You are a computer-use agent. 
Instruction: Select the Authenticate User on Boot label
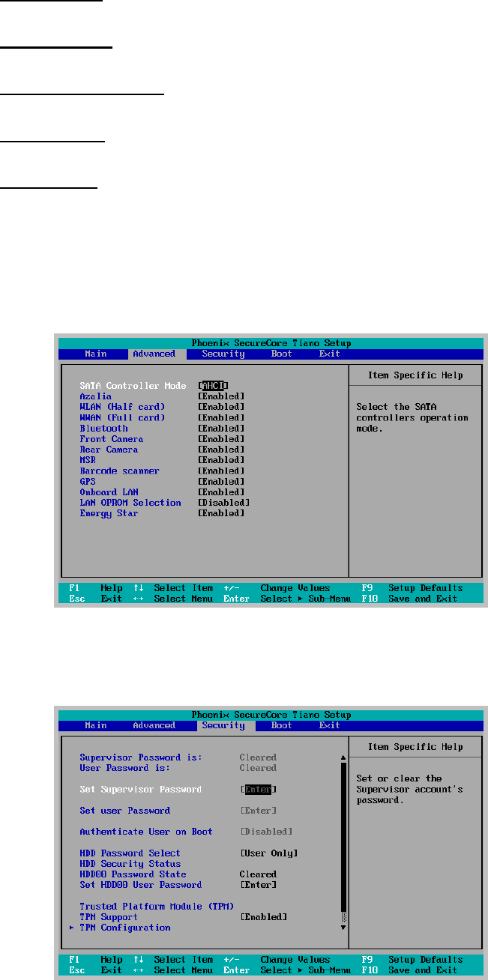coord(146,832)
